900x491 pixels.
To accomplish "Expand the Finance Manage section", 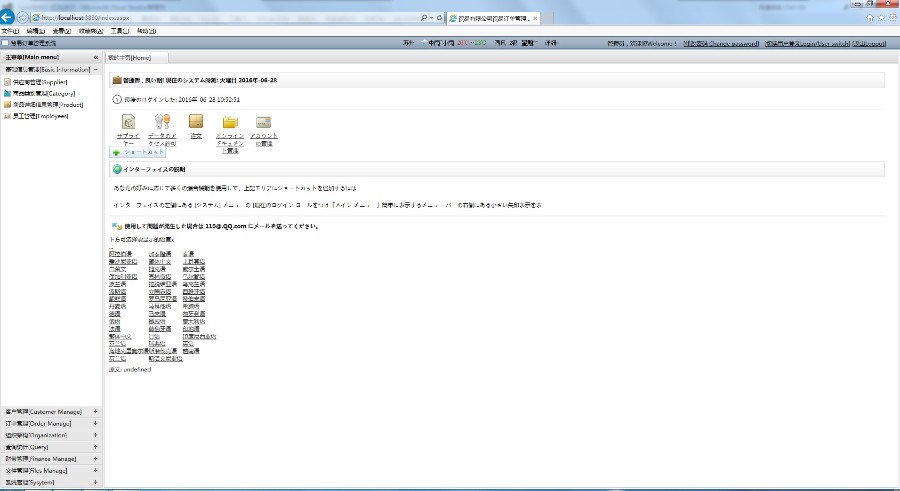I will click(95, 459).
